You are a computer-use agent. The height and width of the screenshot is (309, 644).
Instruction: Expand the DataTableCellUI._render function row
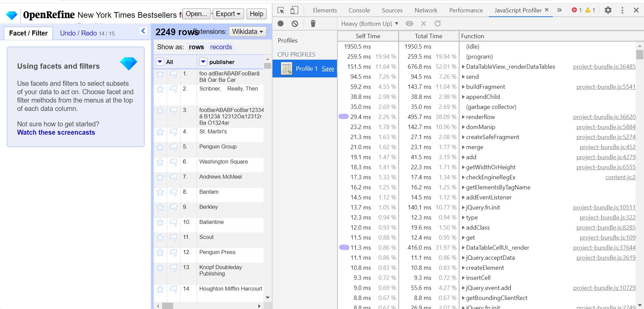pos(463,248)
